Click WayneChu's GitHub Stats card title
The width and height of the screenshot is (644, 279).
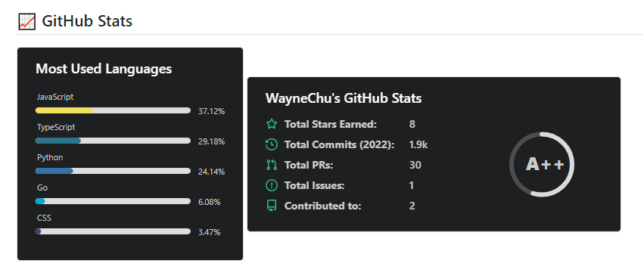point(344,98)
